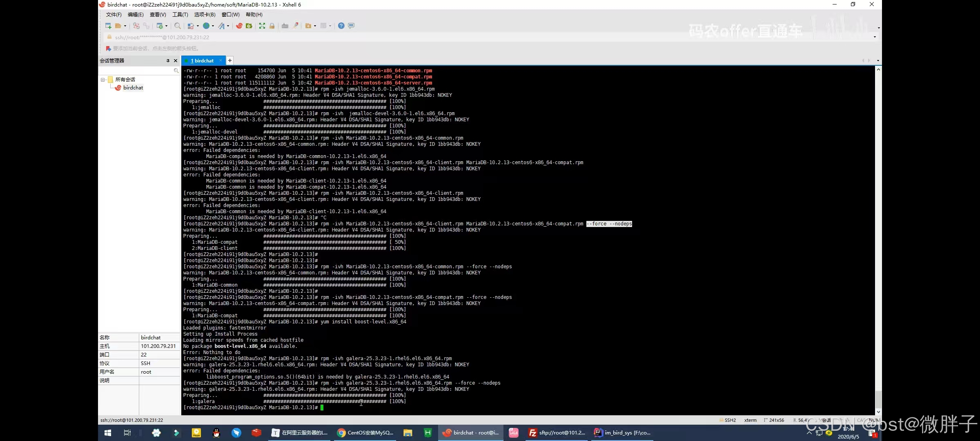Open dropdown next to Open folder icon

(125, 26)
